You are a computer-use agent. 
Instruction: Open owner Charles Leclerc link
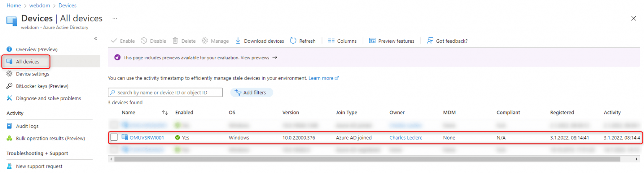406,137
